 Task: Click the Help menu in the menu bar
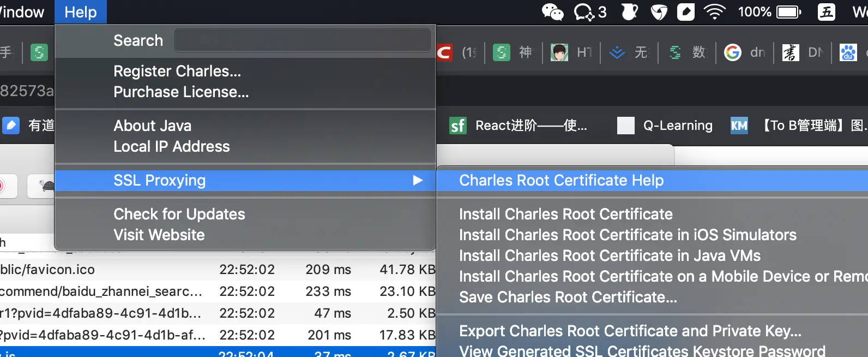coord(81,12)
